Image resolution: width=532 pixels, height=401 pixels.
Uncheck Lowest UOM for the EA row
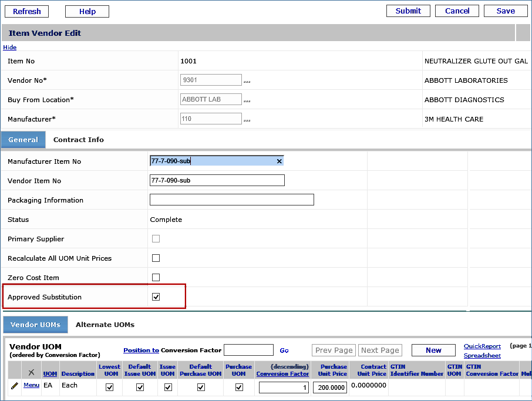(109, 387)
